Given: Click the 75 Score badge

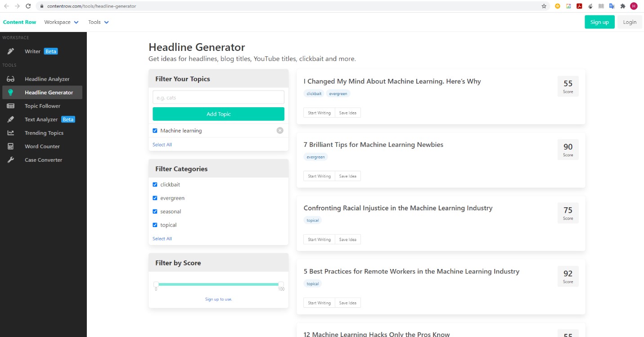Looking at the screenshot, I should click(x=568, y=213).
